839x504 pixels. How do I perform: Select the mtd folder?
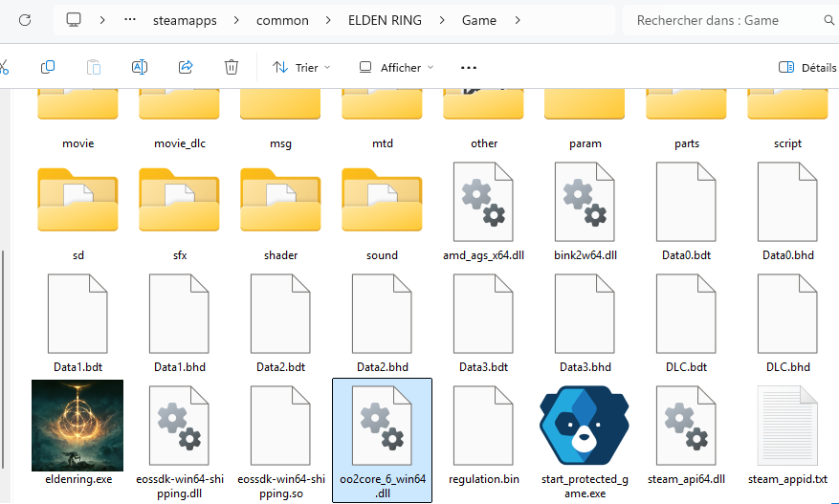pos(382,119)
